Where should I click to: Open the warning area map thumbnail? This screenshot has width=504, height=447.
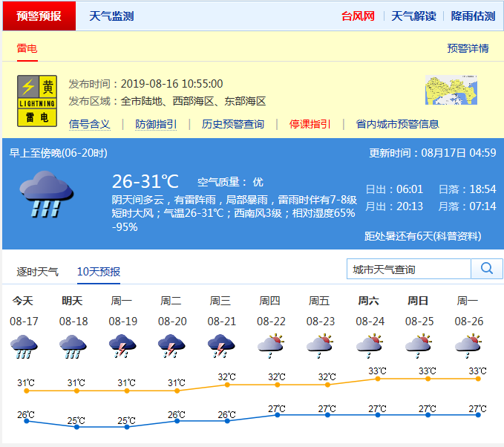[x=451, y=91]
